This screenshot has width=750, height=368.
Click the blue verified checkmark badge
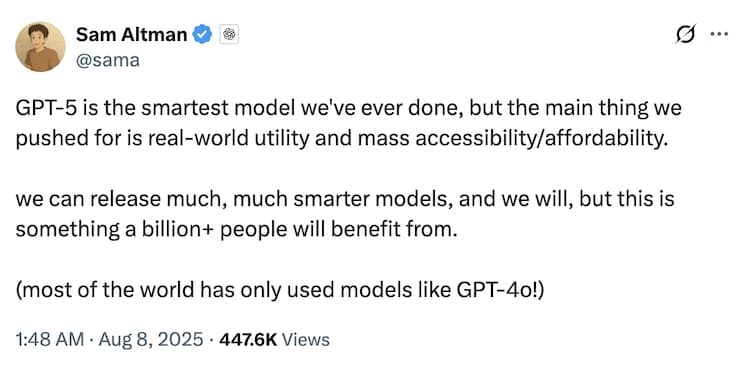click(x=202, y=34)
